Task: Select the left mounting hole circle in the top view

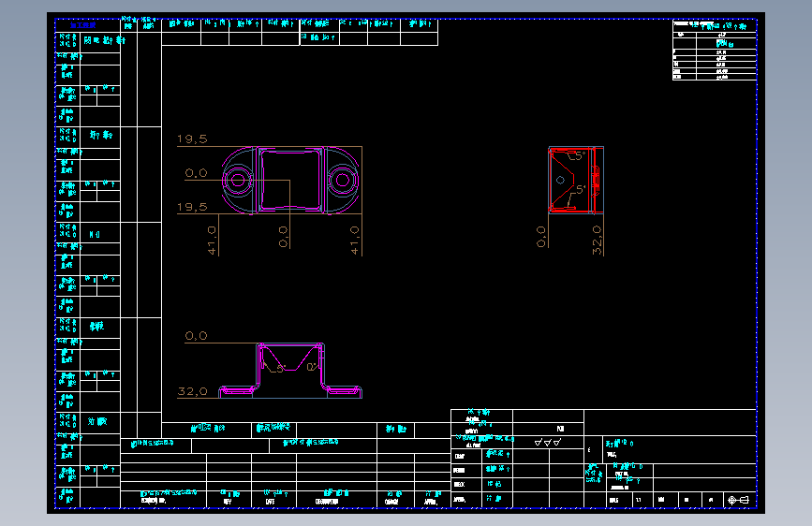Action: [x=238, y=180]
